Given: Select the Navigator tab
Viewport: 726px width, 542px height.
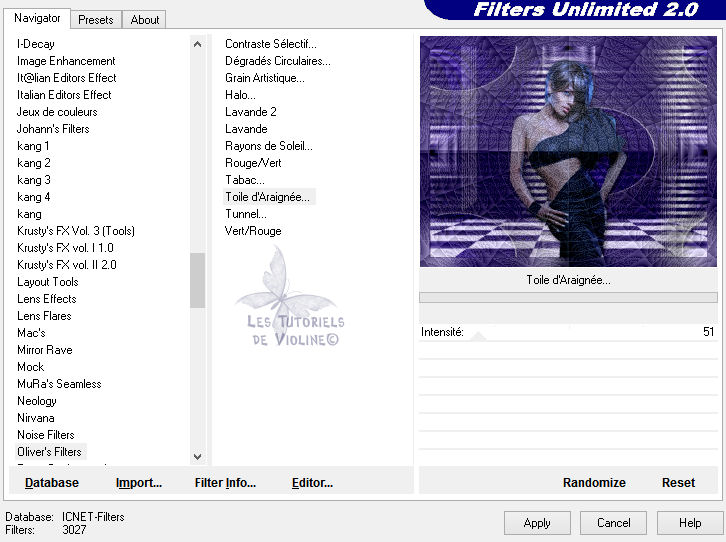Looking at the screenshot, I should (x=37, y=18).
